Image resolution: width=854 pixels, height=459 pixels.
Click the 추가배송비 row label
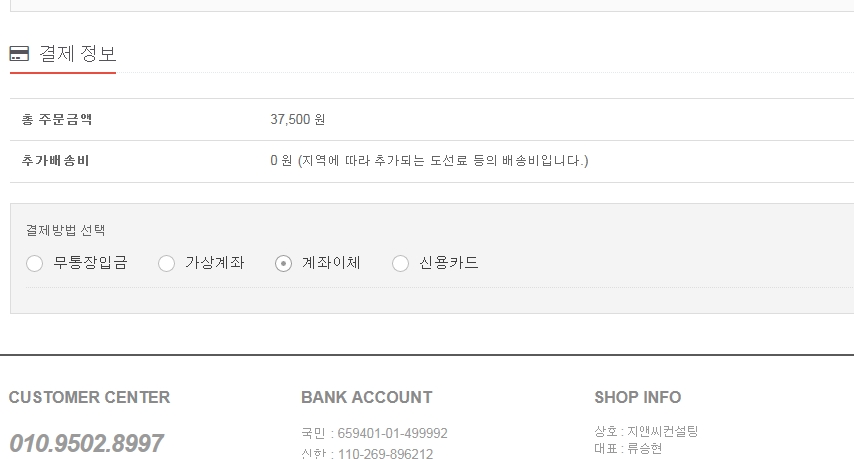pyautogui.click(x=56, y=161)
